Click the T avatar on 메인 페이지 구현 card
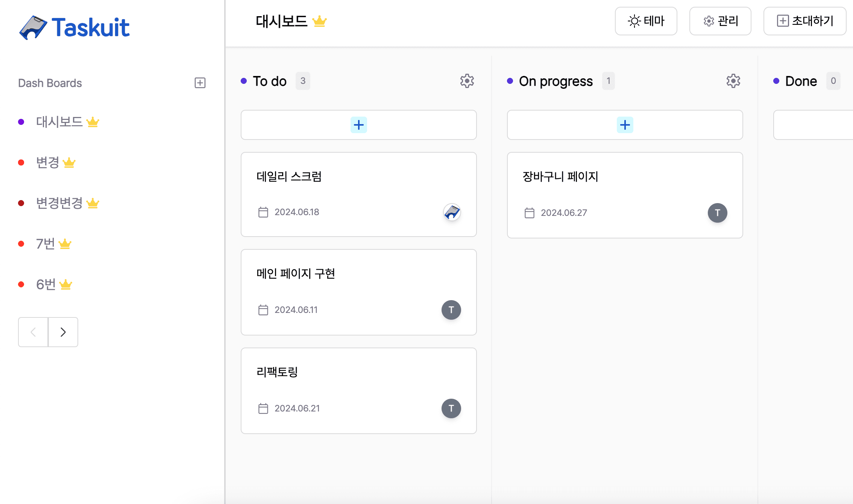Viewport: 853px width, 504px height. point(451,310)
